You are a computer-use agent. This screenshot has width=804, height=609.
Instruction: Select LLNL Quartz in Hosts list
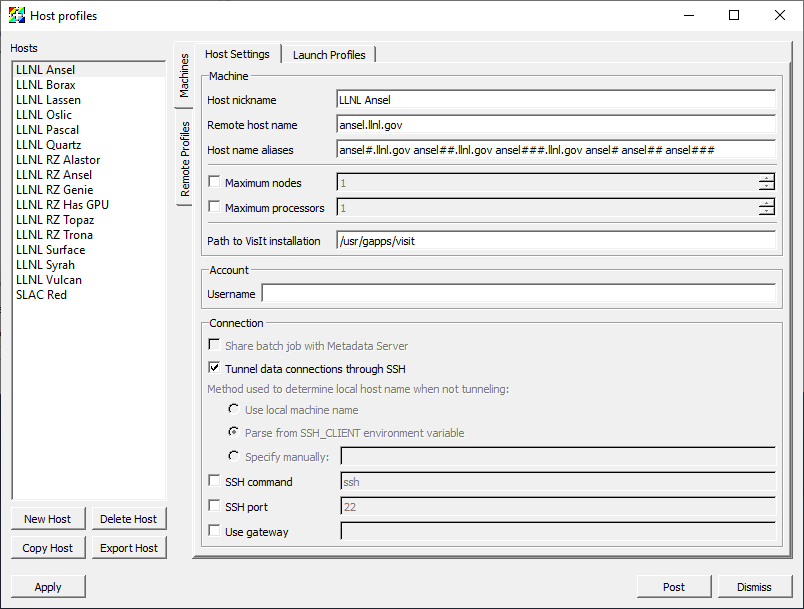click(89, 145)
